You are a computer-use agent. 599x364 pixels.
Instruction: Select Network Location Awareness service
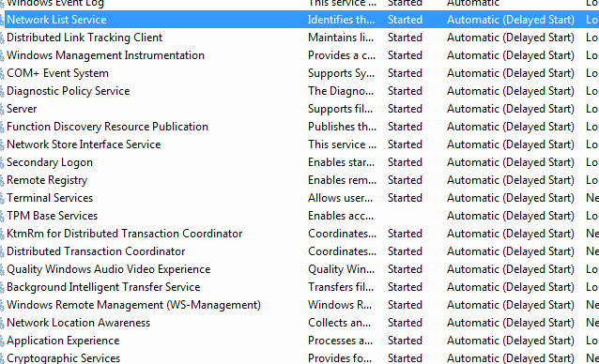pos(78,323)
